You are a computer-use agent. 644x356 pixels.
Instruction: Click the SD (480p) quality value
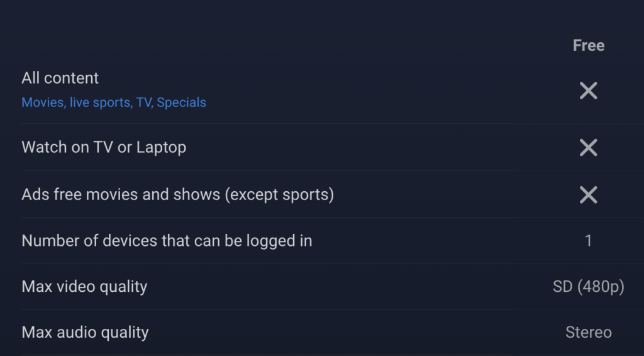coord(588,287)
